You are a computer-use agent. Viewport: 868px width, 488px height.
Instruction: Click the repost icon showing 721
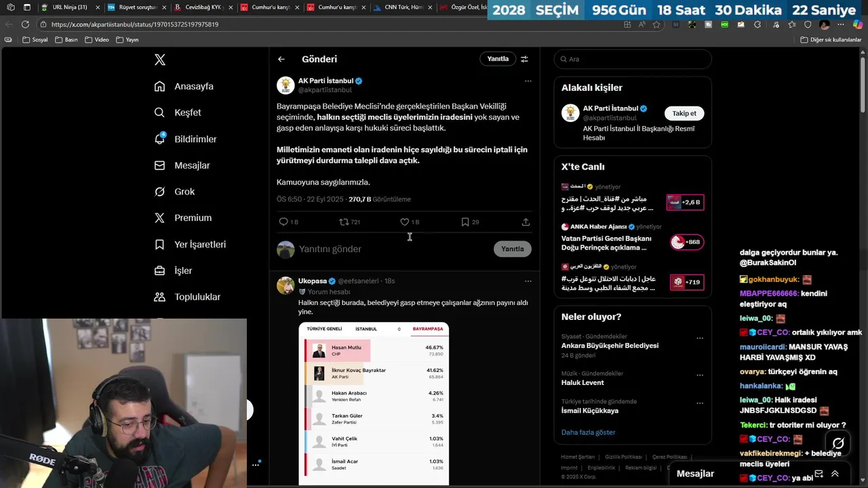pos(349,222)
